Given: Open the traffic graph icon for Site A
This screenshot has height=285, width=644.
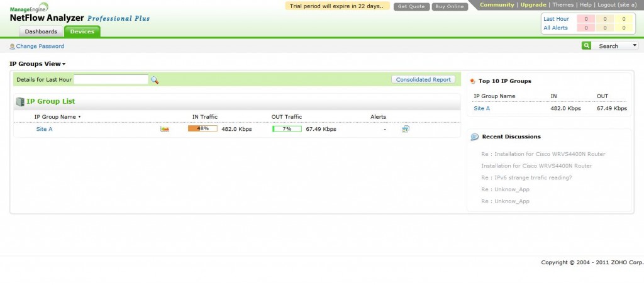Looking at the screenshot, I should [165, 129].
